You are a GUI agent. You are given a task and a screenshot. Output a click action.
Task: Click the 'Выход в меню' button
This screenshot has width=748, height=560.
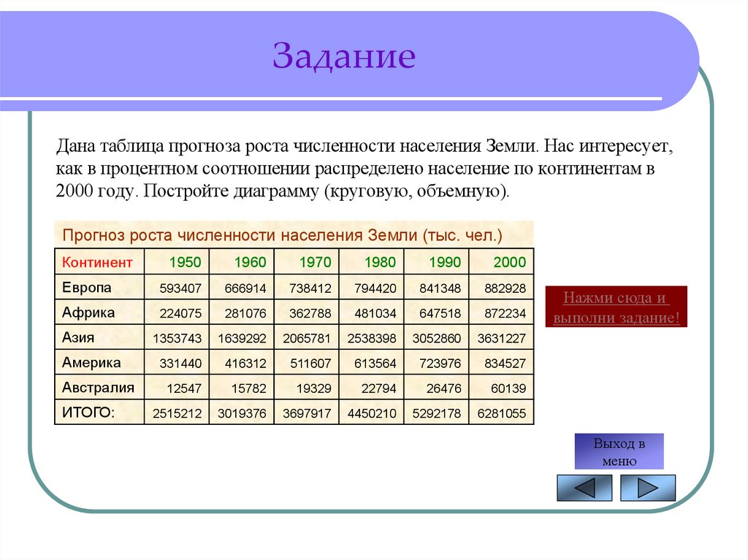tap(619, 451)
